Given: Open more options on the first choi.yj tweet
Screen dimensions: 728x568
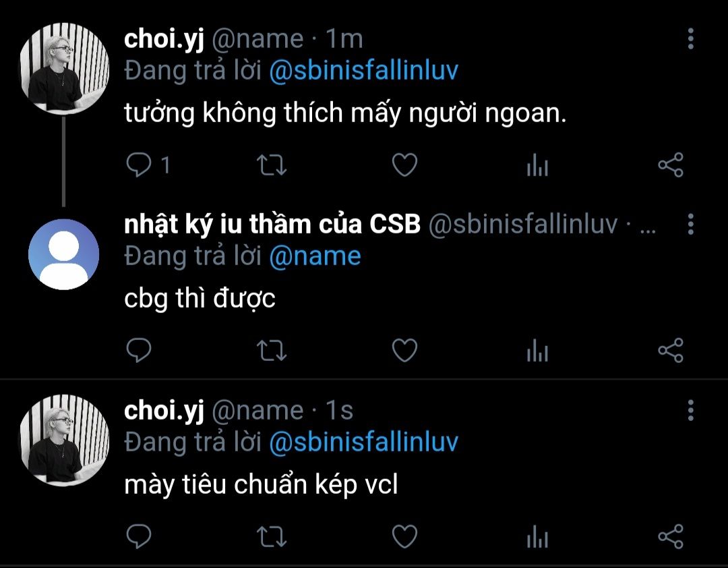Looking at the screenshot, I should [691, 38].
